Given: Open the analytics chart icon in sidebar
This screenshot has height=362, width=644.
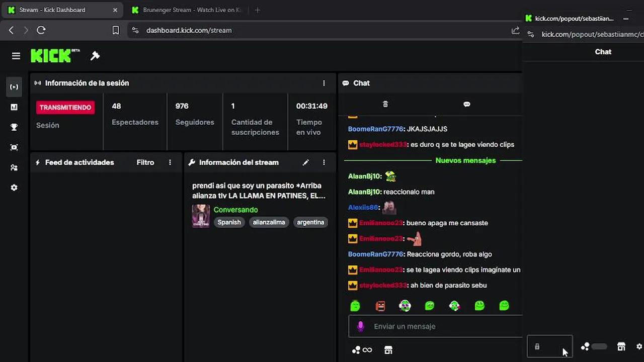Looking at the screenshot, I should 14,107.
